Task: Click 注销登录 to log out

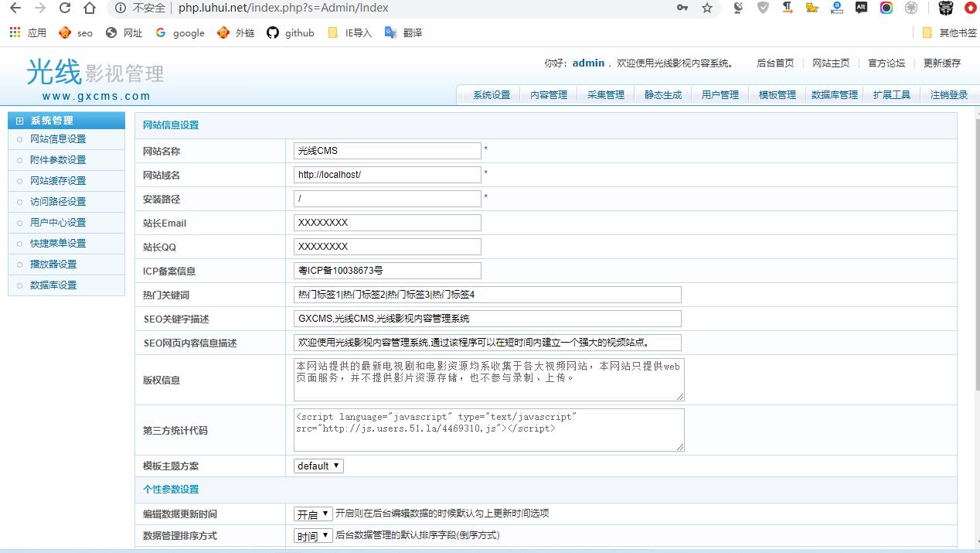Action: coord(949,94)
